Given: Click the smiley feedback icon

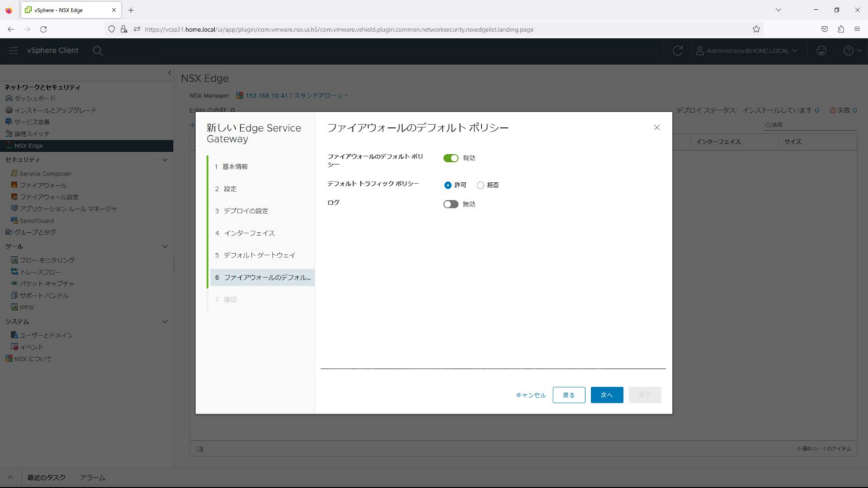Looking at the screenshot, I should pyautogui.click(x=821, y=51).
